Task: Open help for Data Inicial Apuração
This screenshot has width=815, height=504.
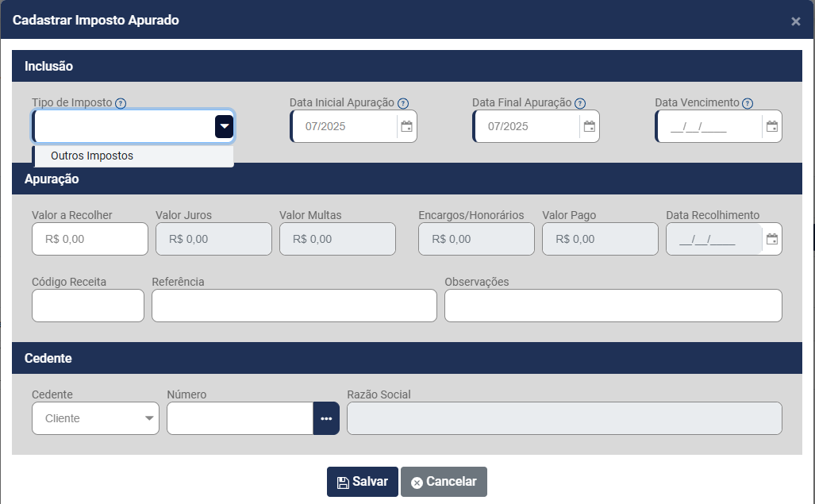Action: pyautogui.click(x=403, y=103)
